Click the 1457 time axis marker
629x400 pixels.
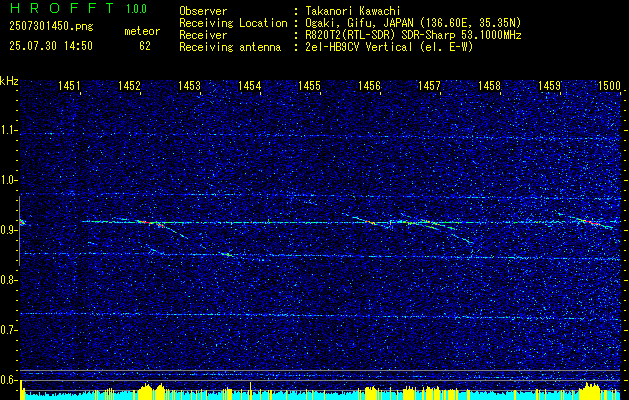(x=429, y=85)
